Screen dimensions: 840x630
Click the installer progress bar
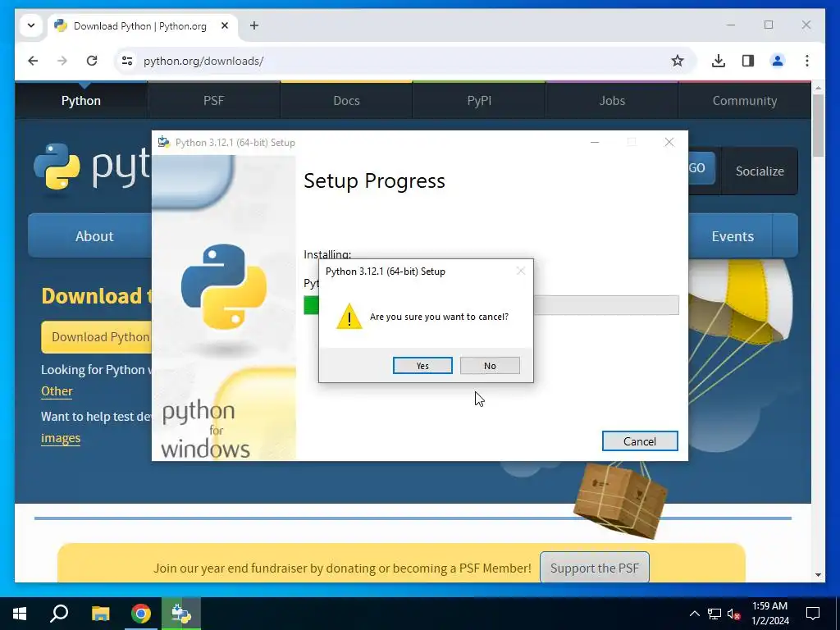pos(606,305)
